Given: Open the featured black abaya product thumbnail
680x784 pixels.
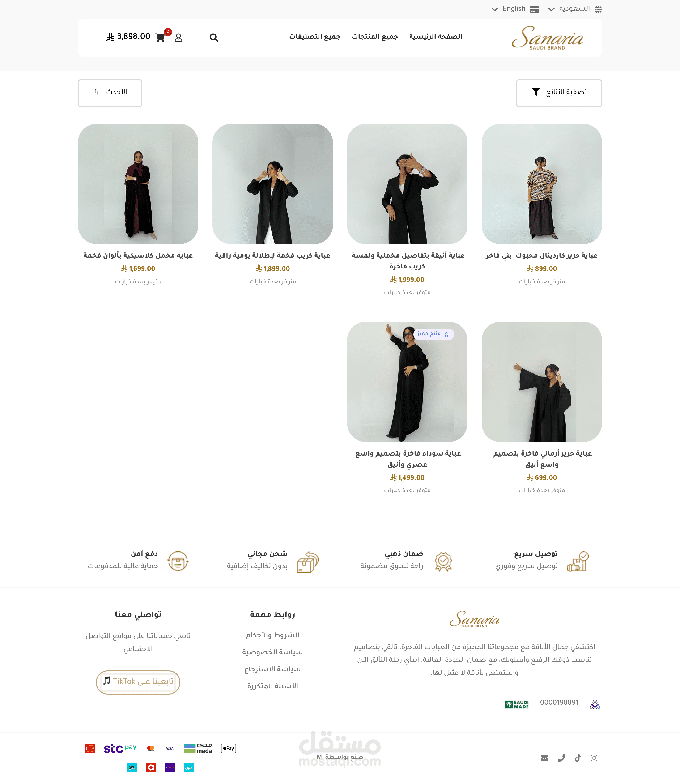Looking at the screenshot, I should point(407,382).
